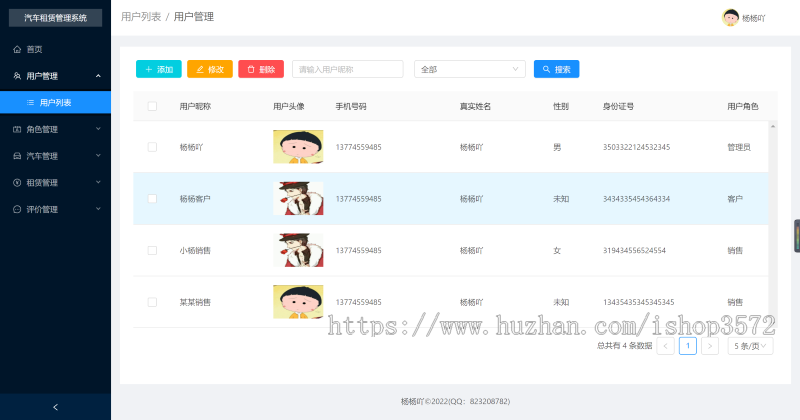This screenshot has height=420, width=800.
Task: Click the 用户昵称 column header
Action: click(195, 106)
